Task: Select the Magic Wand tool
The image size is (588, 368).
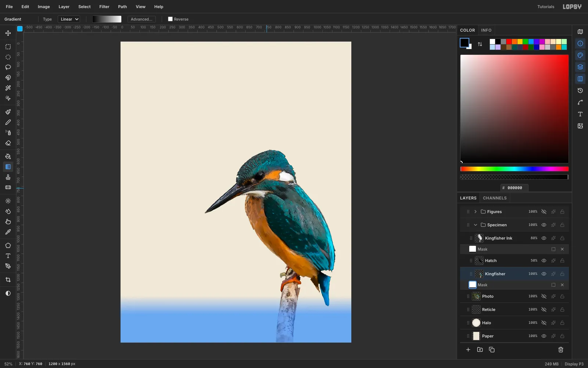Action: pos(8,88)
